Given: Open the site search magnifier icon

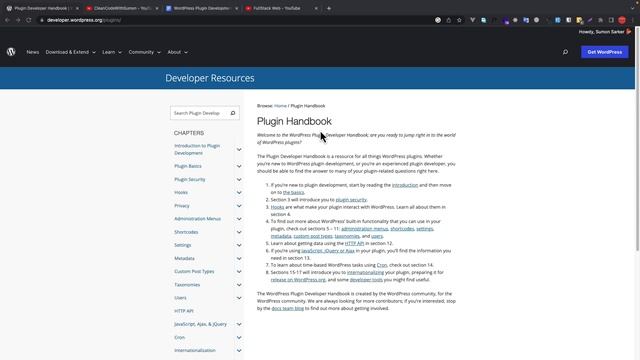Looking at the screenshot, I should (x=565, y=52).
